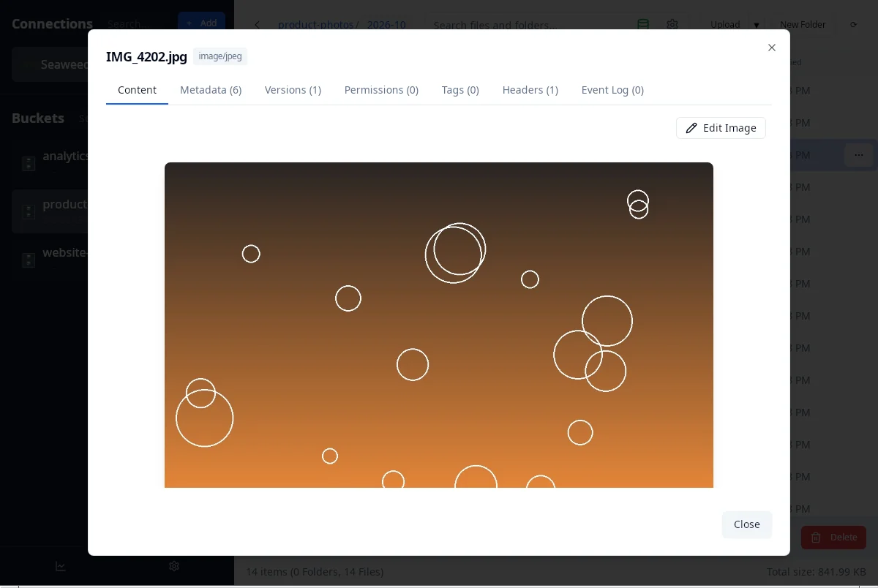Switch to the Content tab
This screenshot has height=588, width=878.
pyautogui.click(x=137, y=90)
